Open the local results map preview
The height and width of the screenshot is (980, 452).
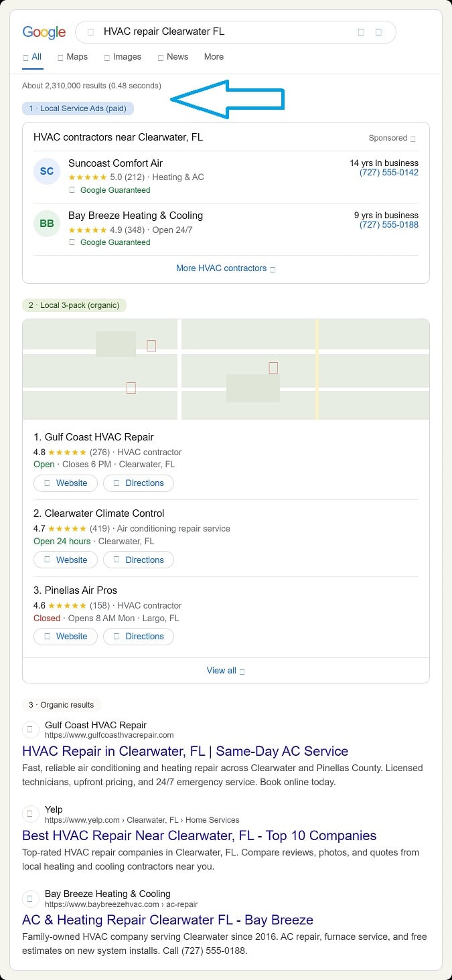(x=226, y=370)
